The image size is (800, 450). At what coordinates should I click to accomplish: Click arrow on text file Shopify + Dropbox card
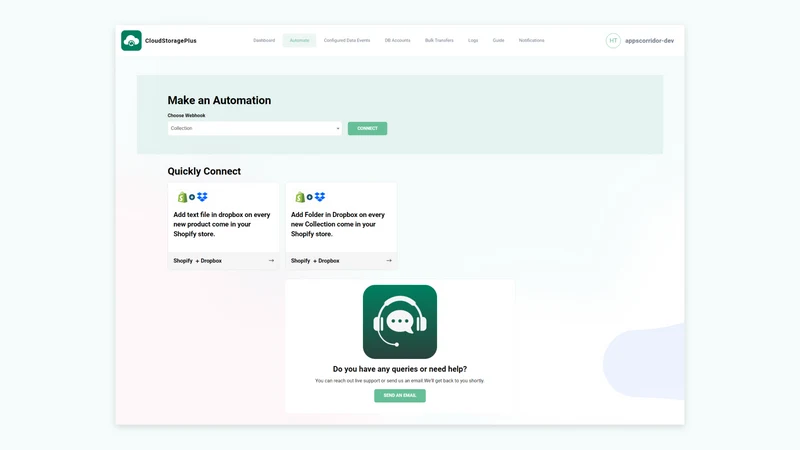[x=271, y=261]
